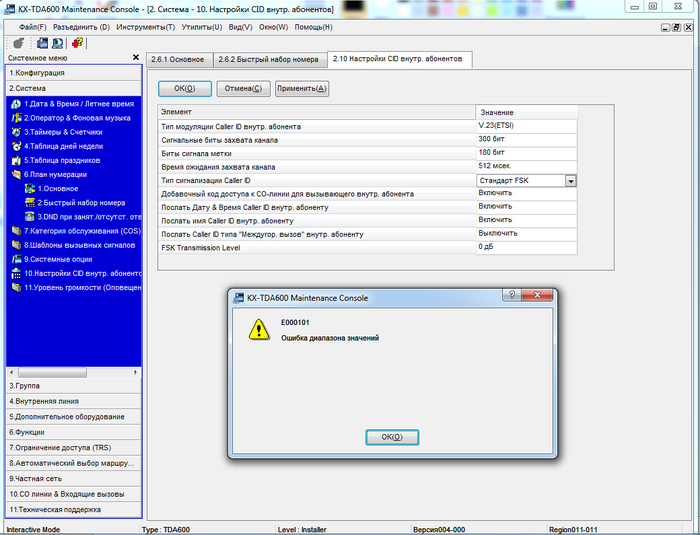This screenshot has height=535, width=700.
Task: Click system menu horizontal scrollbar thumb
Action: (x=52, y=372)
